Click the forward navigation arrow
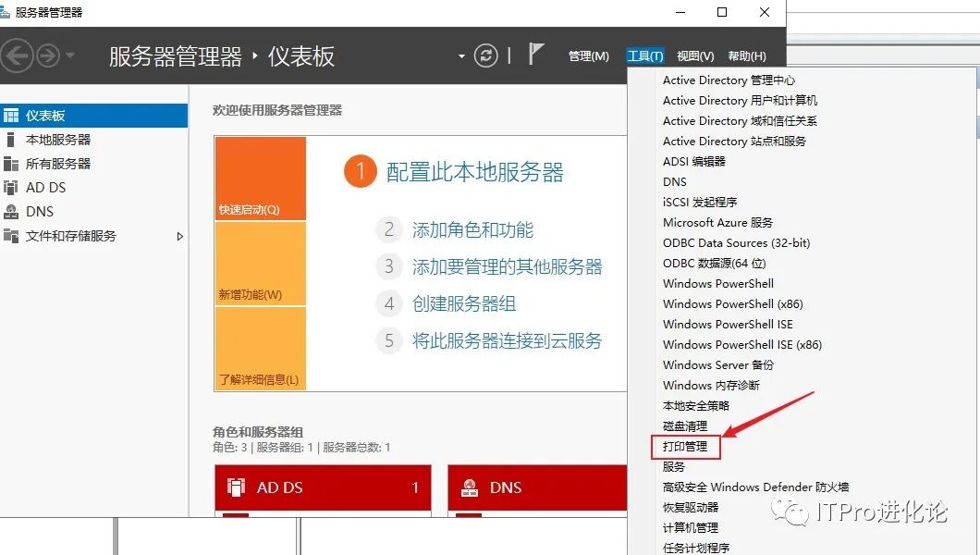980x555 pixels. tap(48, 56)
